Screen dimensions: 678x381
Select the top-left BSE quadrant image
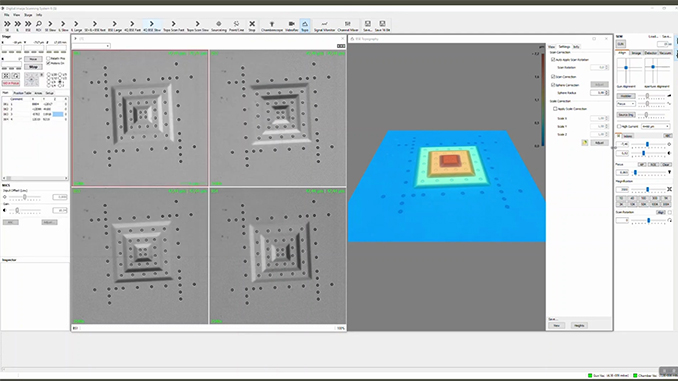pyautogui.click(x=140, y=118)
